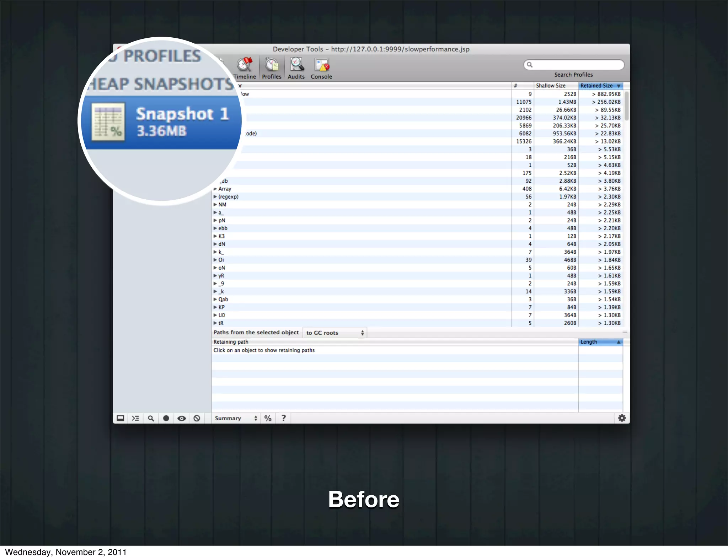Viewport: 728px width, 560px height.
Task: Click the dock to window icon
Action: 121,418
